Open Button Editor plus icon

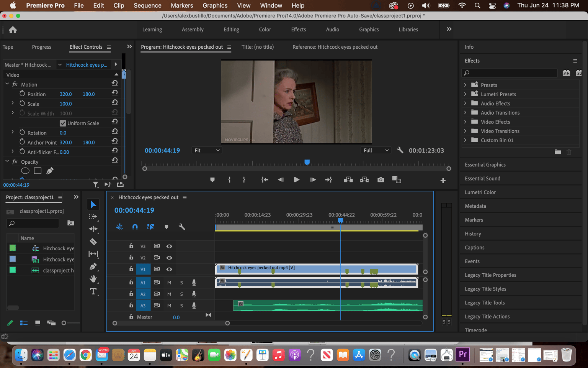(x=443, y=181)
